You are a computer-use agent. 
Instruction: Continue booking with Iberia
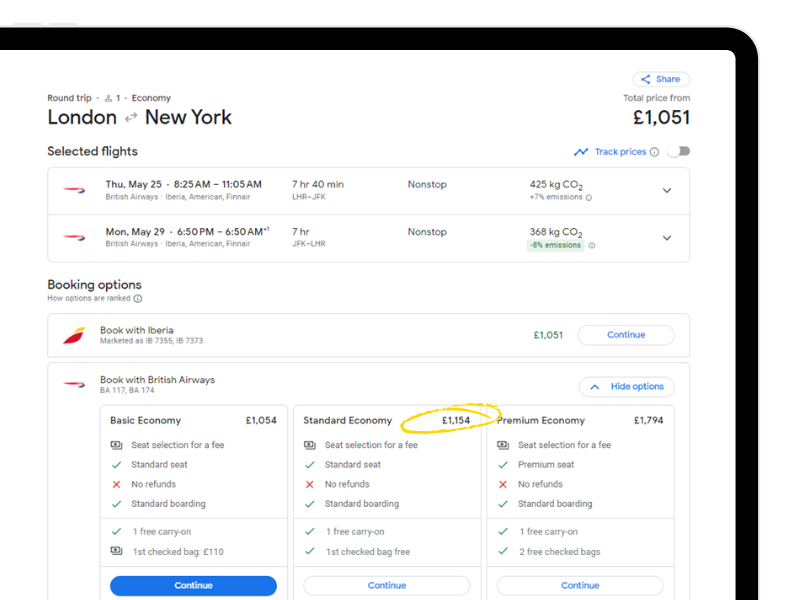pos(626,335)
